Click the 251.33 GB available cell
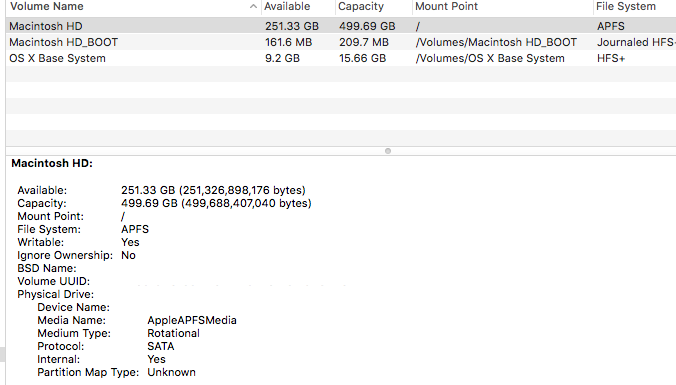This screenshot has height=385, width=676. [292, 26]
